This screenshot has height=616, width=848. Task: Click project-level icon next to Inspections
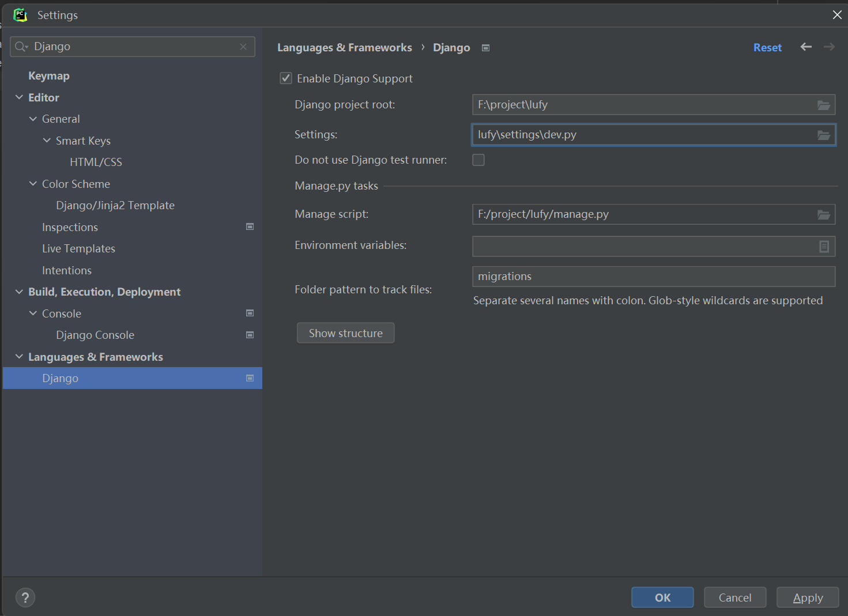click(x=250, y=227)
